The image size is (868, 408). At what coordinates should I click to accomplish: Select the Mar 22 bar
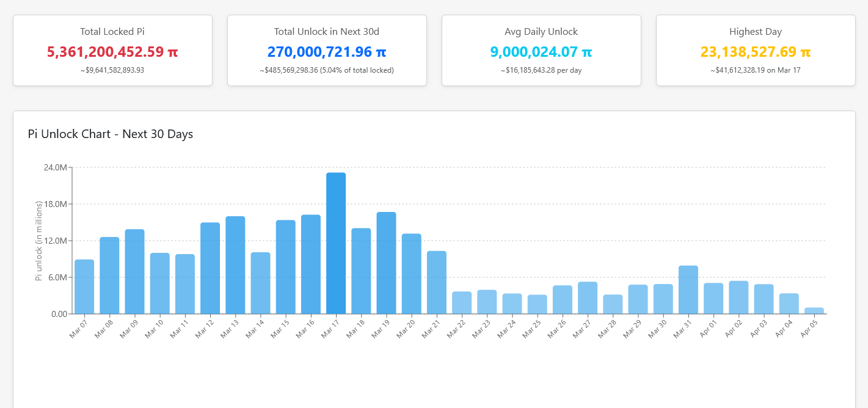click(x=462, y=303)
